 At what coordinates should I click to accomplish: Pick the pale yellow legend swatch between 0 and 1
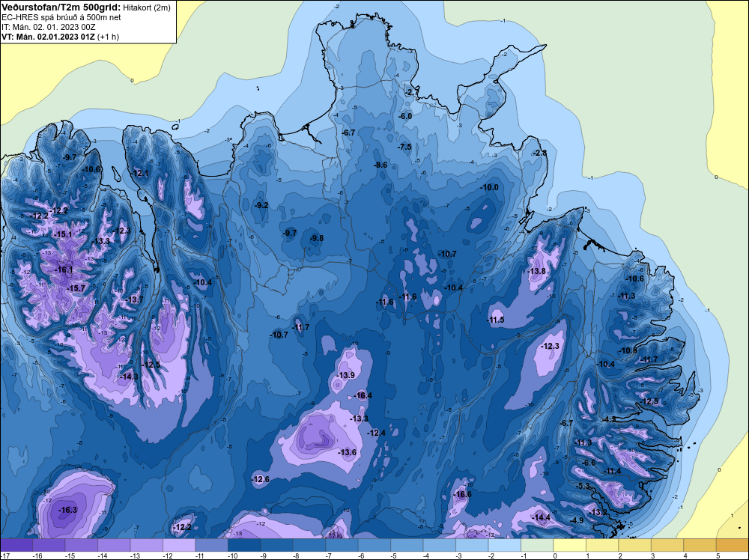[x=569, y=545]
